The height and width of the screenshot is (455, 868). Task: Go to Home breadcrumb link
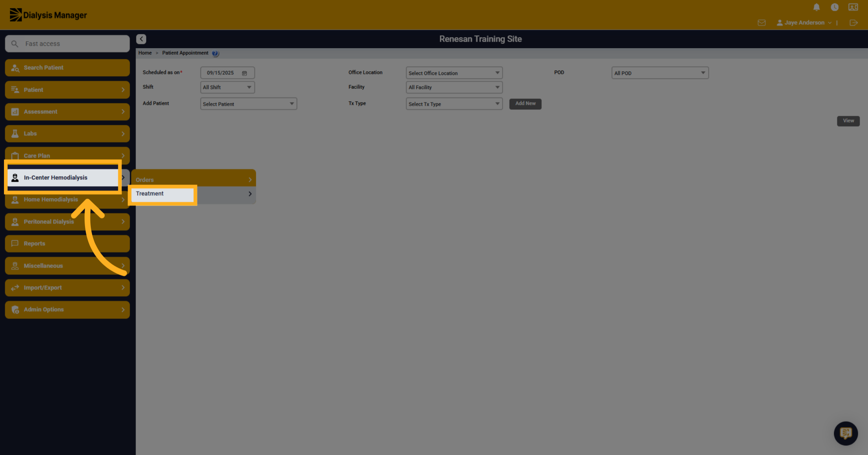click(145, 53)
